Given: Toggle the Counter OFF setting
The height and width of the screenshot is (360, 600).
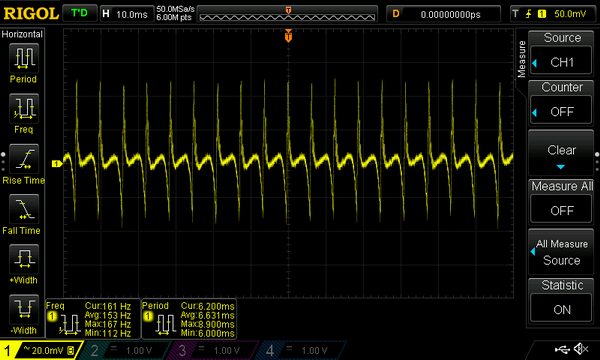Looking at the screenshot, I should point(561,112).
